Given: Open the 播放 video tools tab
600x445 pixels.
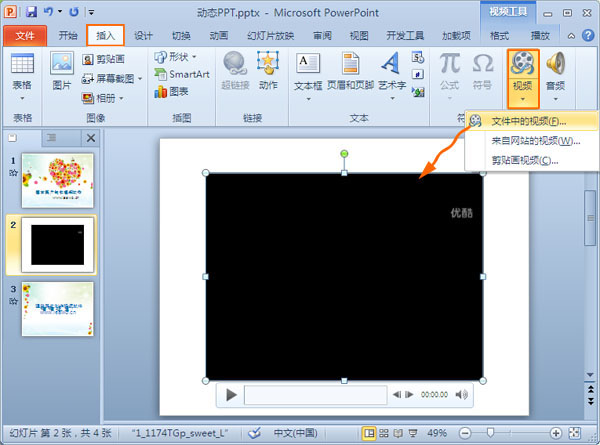Looking at the screenshot, I should pyautogui.click(x=540, y=36).
